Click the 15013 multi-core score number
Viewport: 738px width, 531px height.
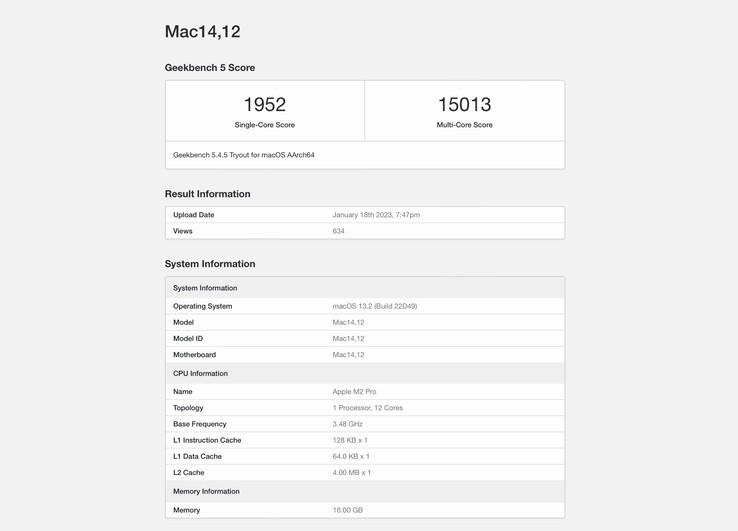(464, 104)
